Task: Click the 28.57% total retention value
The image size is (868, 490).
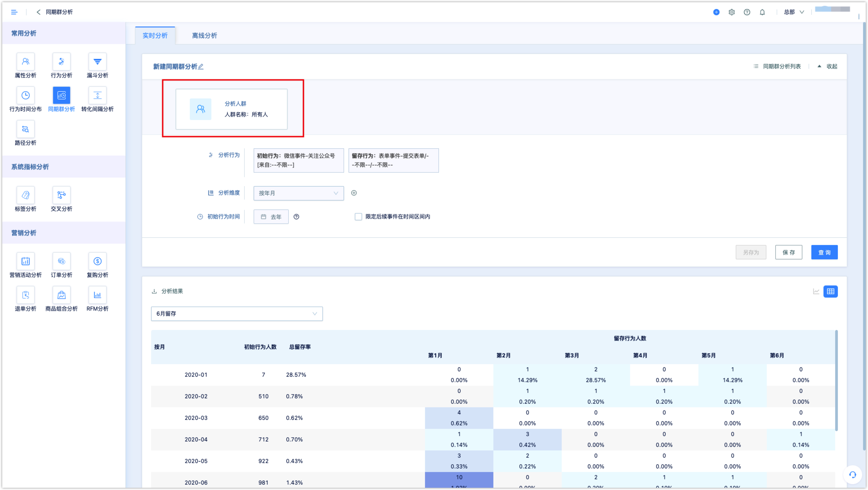Action: (296, 374)
